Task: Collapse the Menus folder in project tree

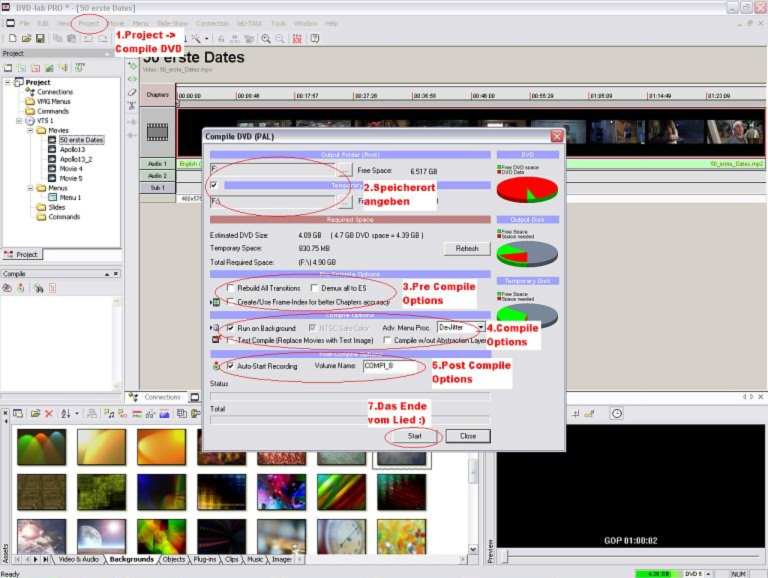Action: 29,187
